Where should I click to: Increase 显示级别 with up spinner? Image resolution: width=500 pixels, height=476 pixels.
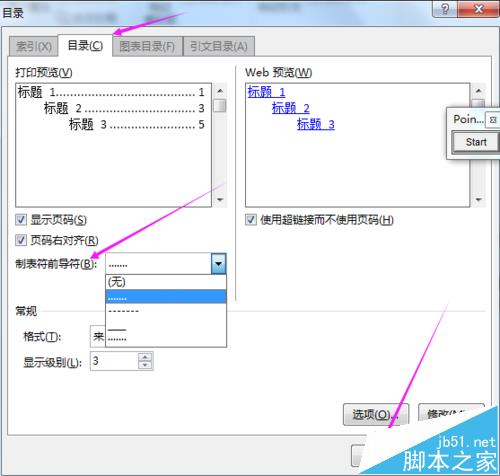145,357
